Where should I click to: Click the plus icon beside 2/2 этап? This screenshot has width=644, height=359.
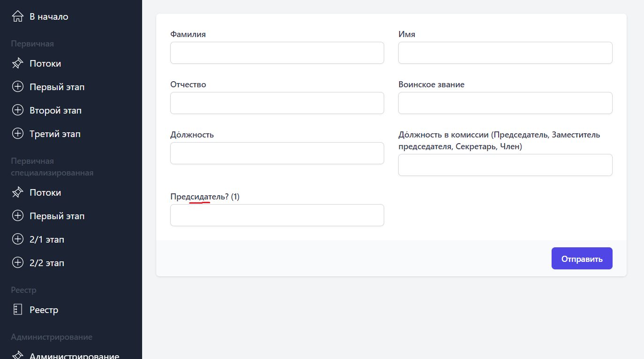17,263
